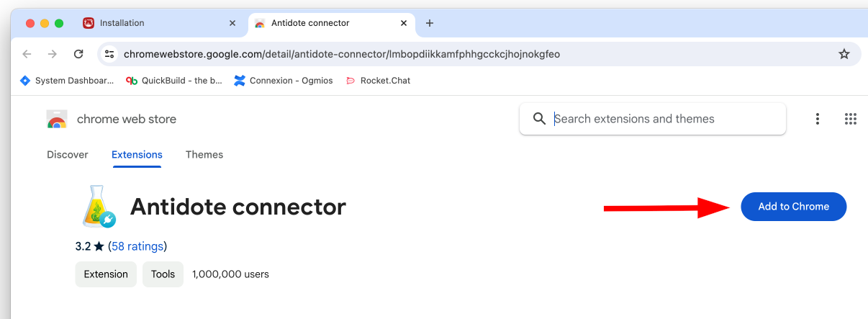The image size is (868, 319).
Task: Reload the current page
Action: coord(78,54)
